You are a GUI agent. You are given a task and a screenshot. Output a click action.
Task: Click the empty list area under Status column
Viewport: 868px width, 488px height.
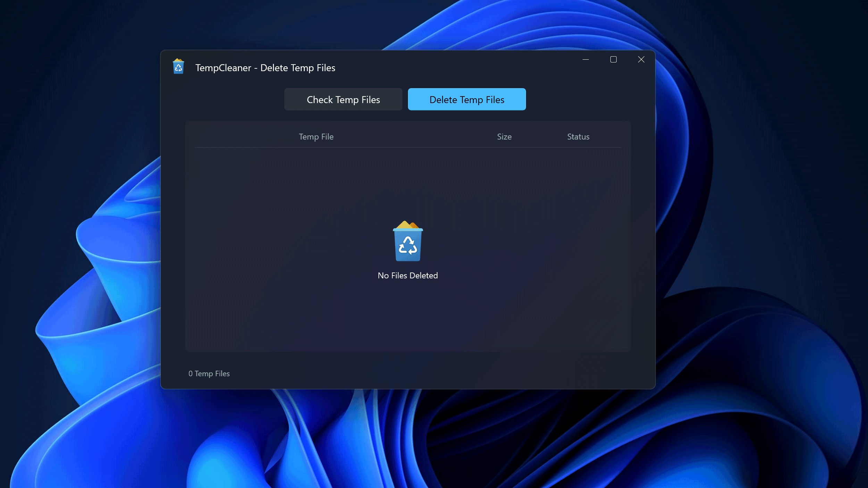click(x=578, y=208)
